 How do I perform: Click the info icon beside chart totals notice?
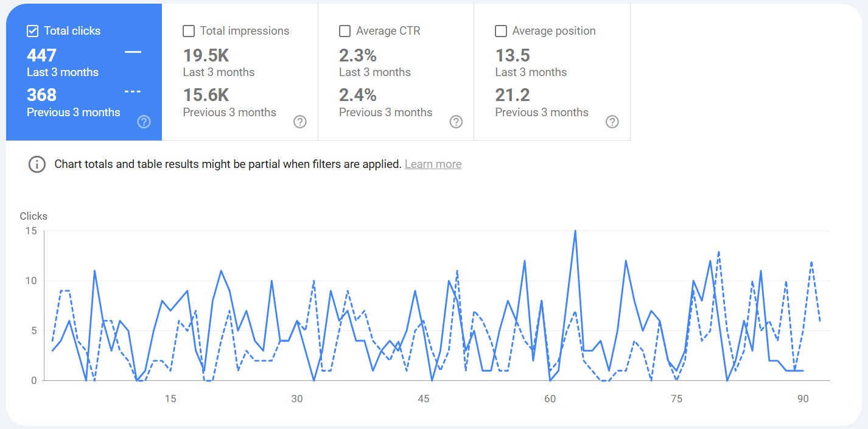[x=37, y=164]
